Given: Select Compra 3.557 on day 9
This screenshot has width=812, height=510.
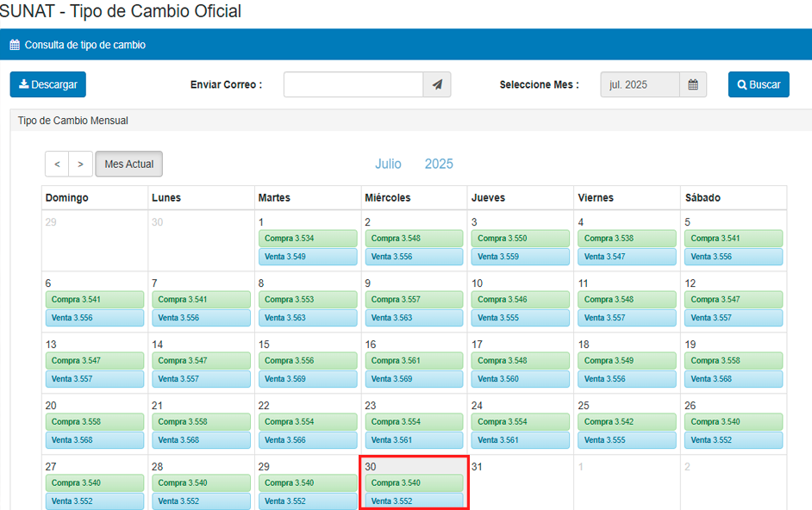Looking at the screenshot, I should [414, 299].
